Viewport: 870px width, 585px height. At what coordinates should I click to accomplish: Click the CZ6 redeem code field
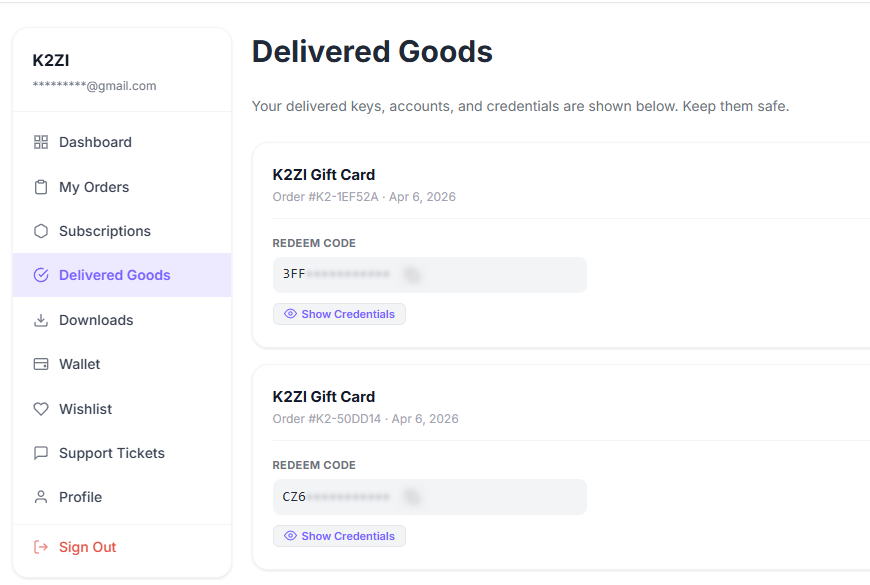429,497
